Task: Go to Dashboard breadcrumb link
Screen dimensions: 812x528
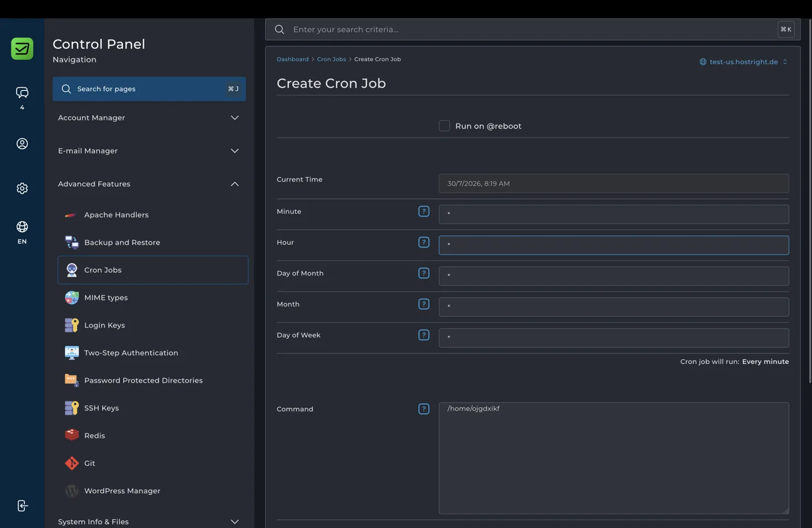Action: [x=292, y=59]
